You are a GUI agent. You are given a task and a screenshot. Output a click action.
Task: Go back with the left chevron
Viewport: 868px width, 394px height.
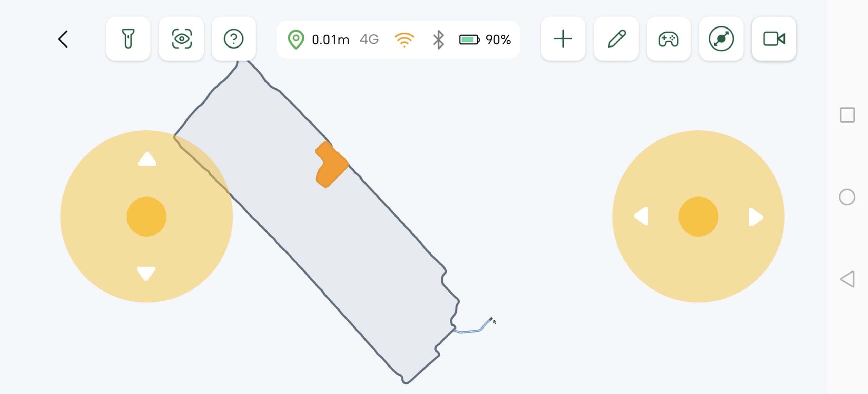click(63, 39)
